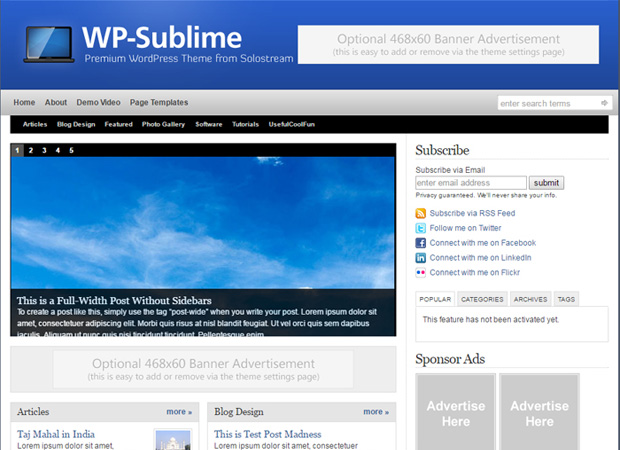
Task: Click WP-Sublime site title
Action: tap(162, 38)
